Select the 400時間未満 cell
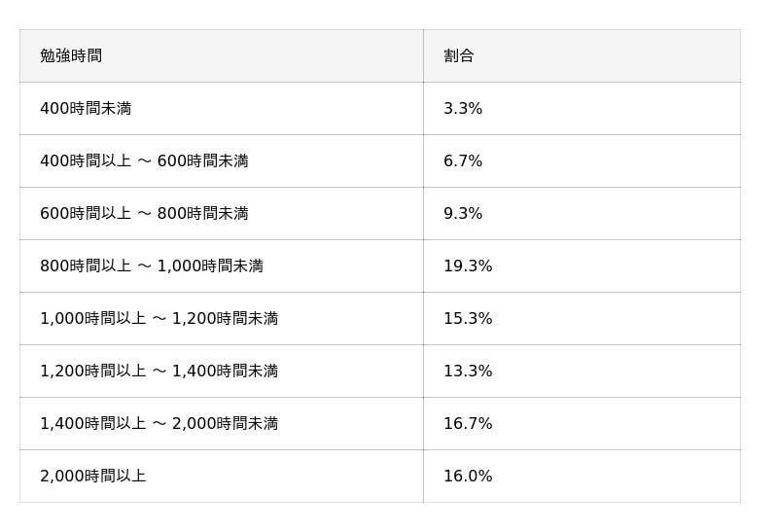Viewport: 778px width, 532px height. (x=86, y=109)
